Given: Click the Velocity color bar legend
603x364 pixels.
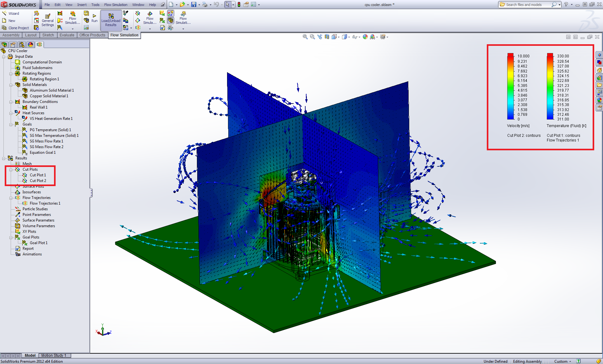Looking at the screenshot, I should click(510, 86).
